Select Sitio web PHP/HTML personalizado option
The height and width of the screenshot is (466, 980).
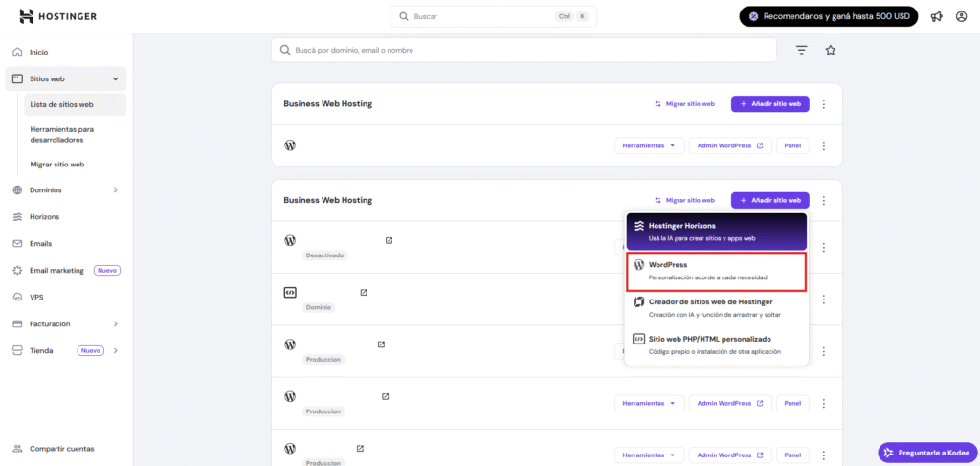(716, 344)
